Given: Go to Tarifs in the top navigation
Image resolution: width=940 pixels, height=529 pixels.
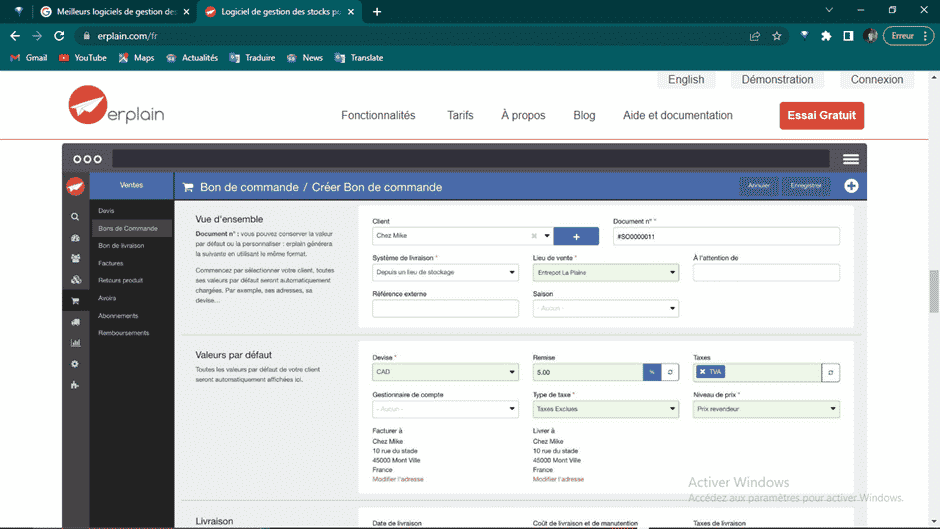Looking at the screenshot, I should click(460, 115).
